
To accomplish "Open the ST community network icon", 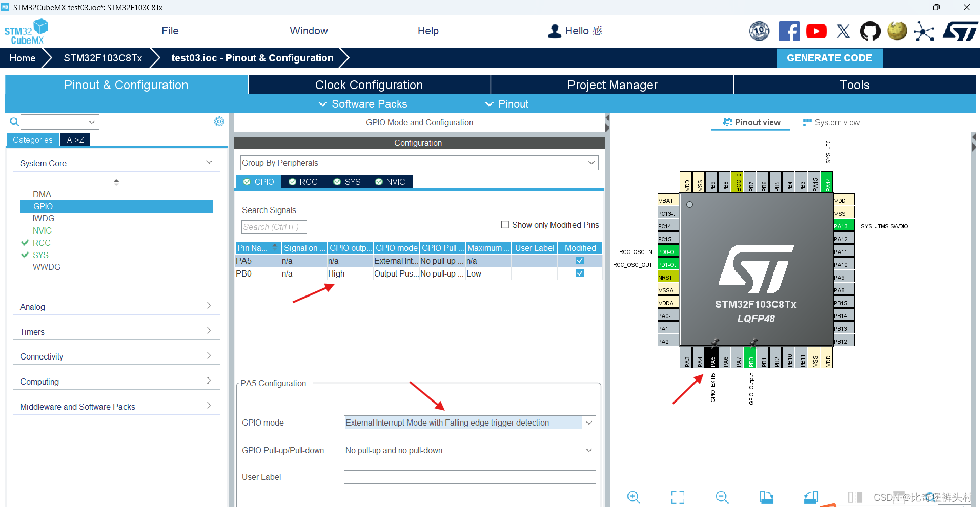I will point(924,31).
